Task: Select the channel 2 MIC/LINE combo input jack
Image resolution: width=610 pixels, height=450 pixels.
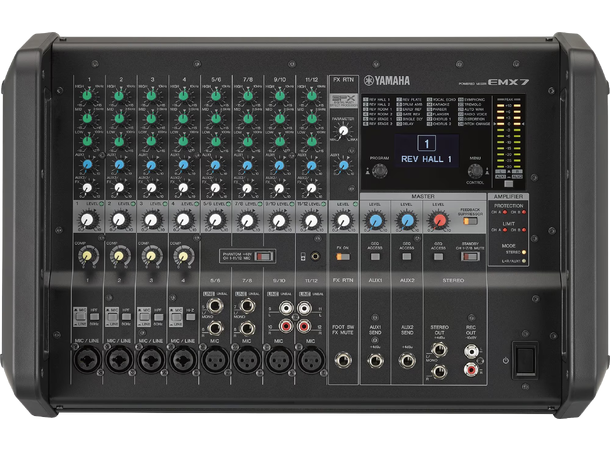Action: (119, 360)
